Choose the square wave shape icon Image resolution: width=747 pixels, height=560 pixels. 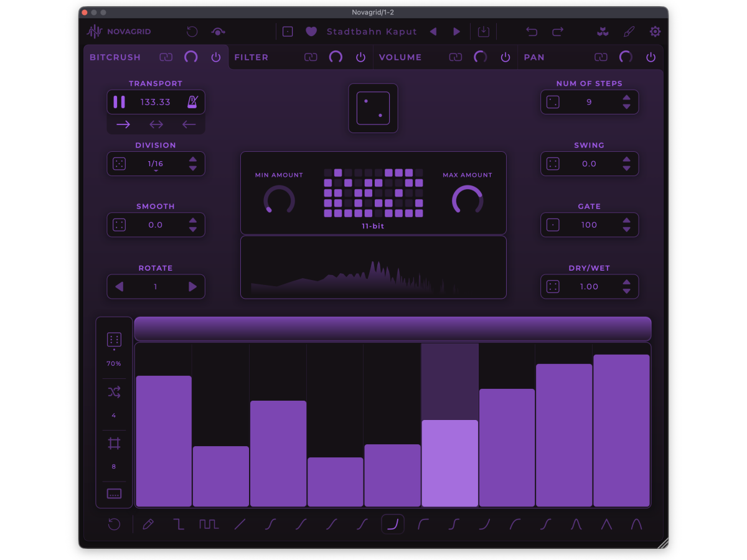[x=209, y=525]
